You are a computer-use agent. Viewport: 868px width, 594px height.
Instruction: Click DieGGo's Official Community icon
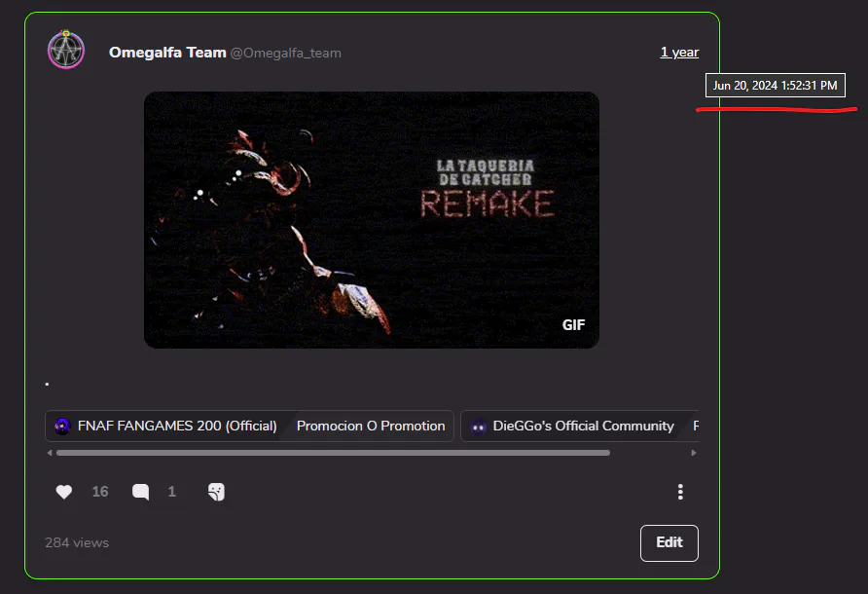pos(479,427)
